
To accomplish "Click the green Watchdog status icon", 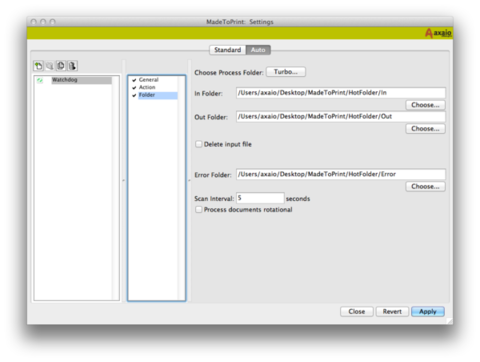I will (x=40, y=80).
